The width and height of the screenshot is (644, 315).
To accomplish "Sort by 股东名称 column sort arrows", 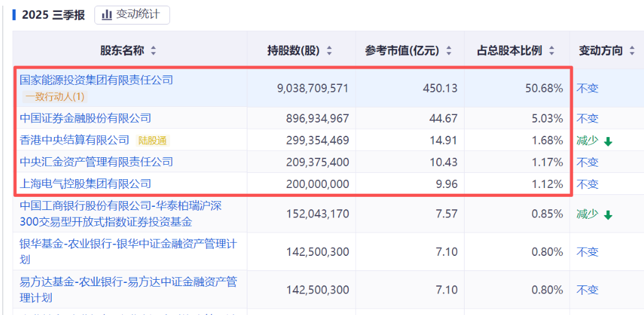I will [x=154, y=51].
